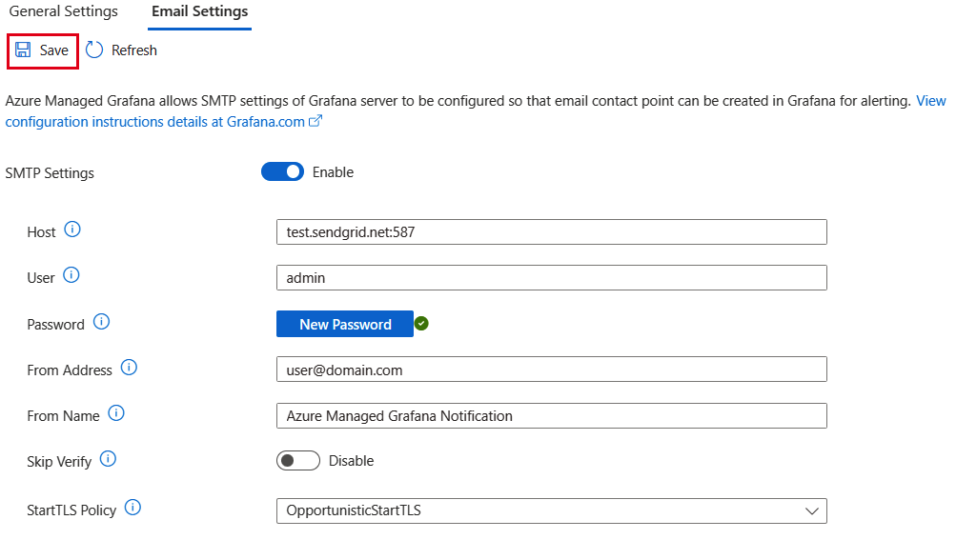The image size is (977, 560).
Task: Click the New Password button
Action: point(344,324)
